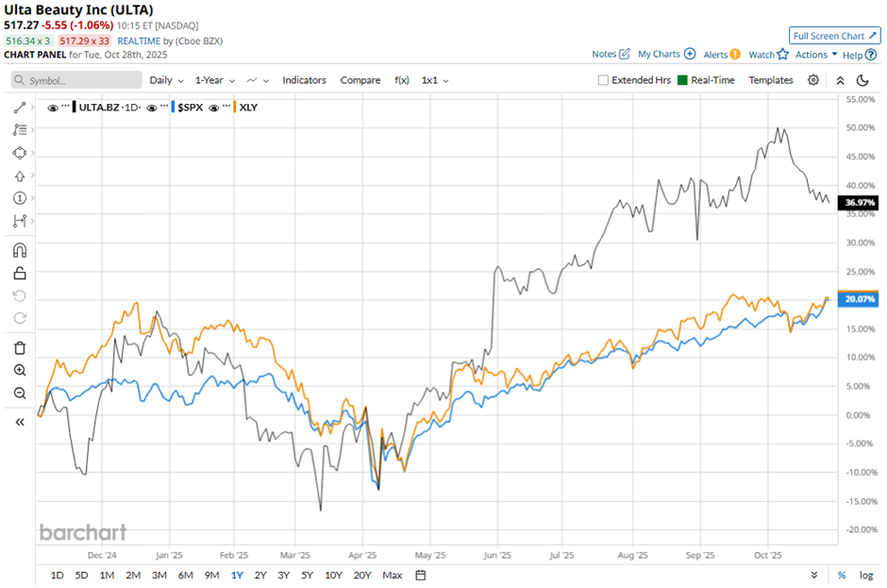Select the 10Y time range
The width and height of the screenshot is (887, 588).
click(x=333, y=575)
